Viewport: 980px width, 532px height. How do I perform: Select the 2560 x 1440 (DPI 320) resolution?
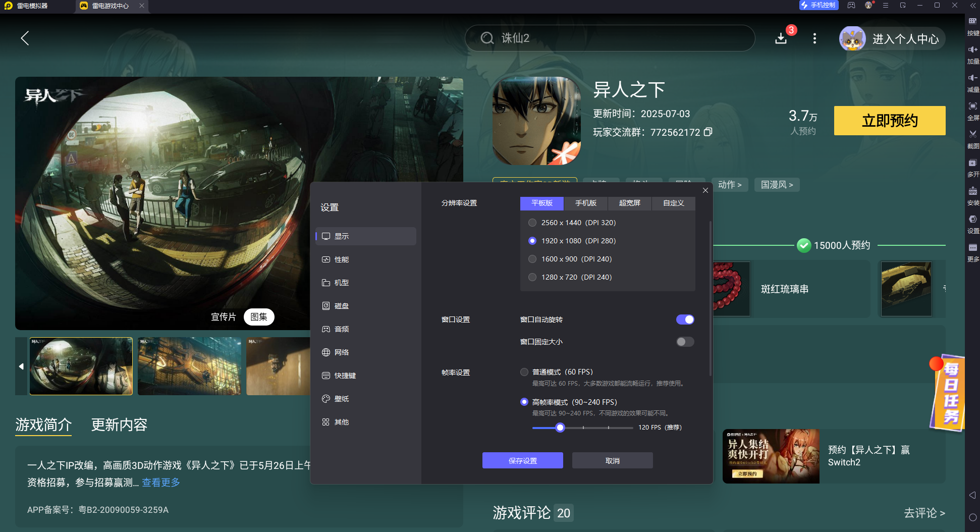[532, 223]
